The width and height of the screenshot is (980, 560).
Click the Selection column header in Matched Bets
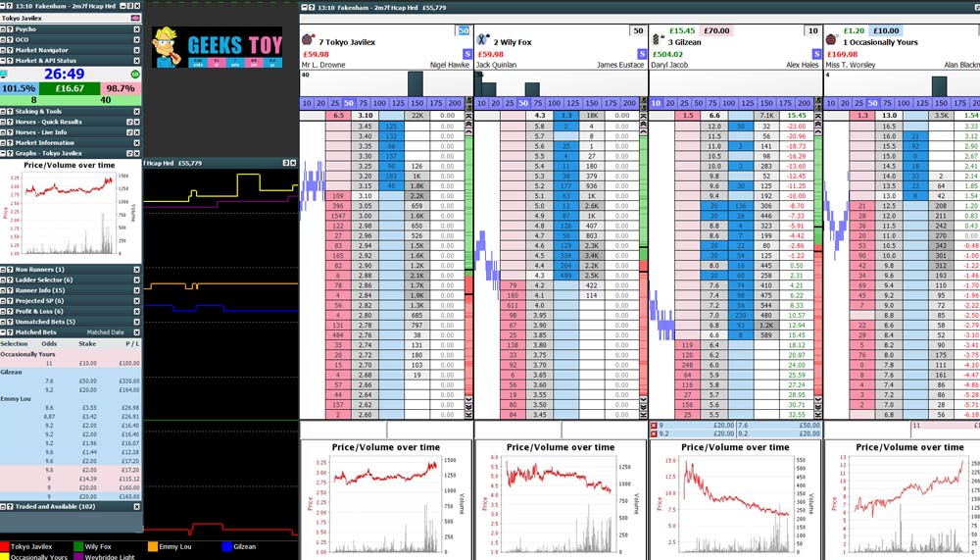pos(14,343)
